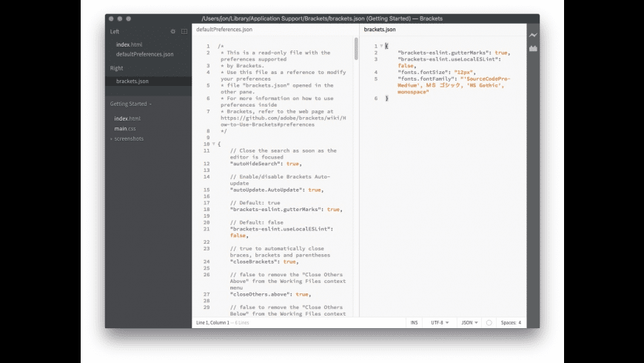Collapse code fold at line 10
This screenshot has height=363, width=644.
click(x=214, y=144)
